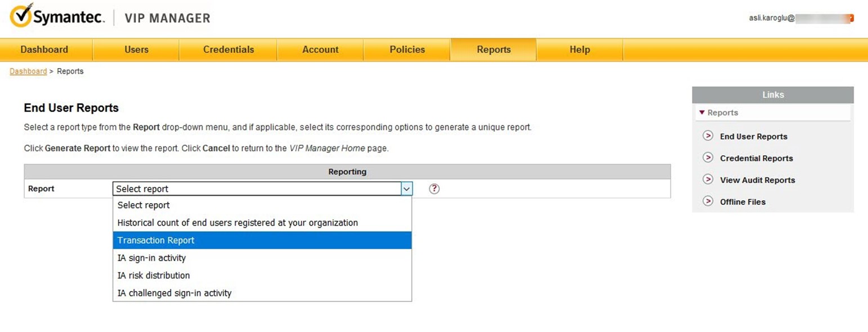Open Credential Reports link
The image size is (868, 332).
[x=756, y=159]
